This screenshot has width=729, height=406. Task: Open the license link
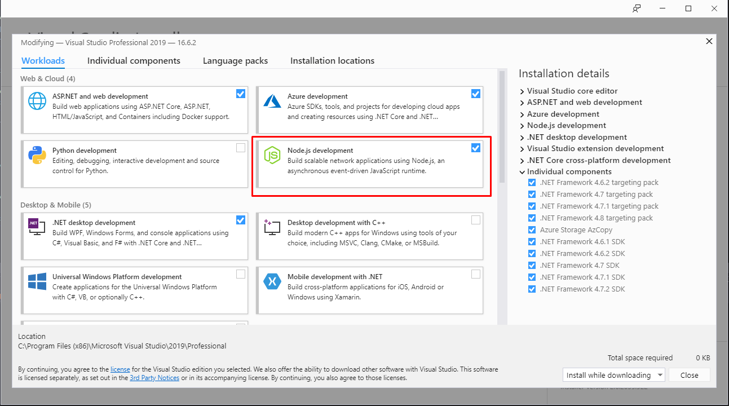pos(120,369)
